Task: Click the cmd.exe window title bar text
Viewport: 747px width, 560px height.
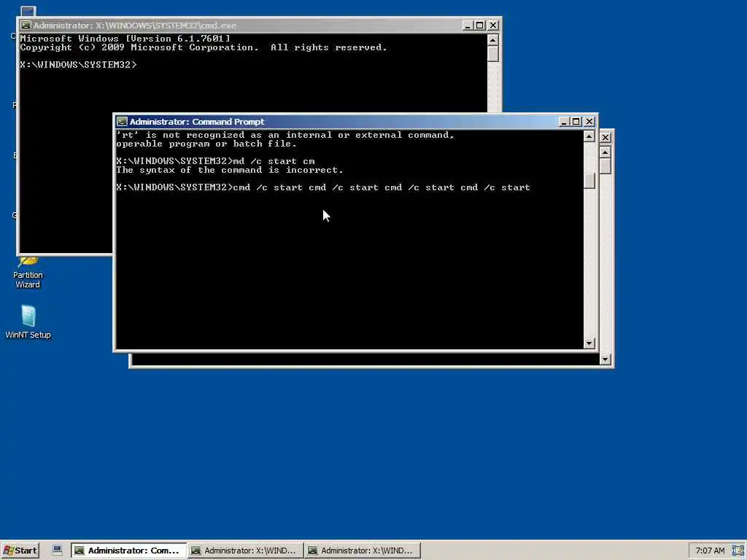Action: [135, 26]
